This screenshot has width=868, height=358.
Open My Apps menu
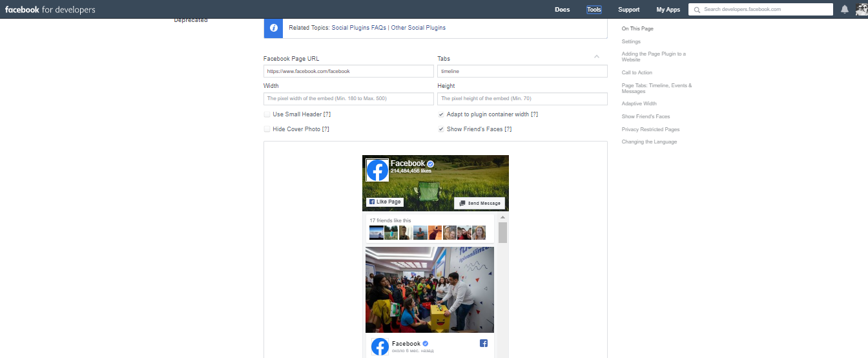tap(668, 10)
